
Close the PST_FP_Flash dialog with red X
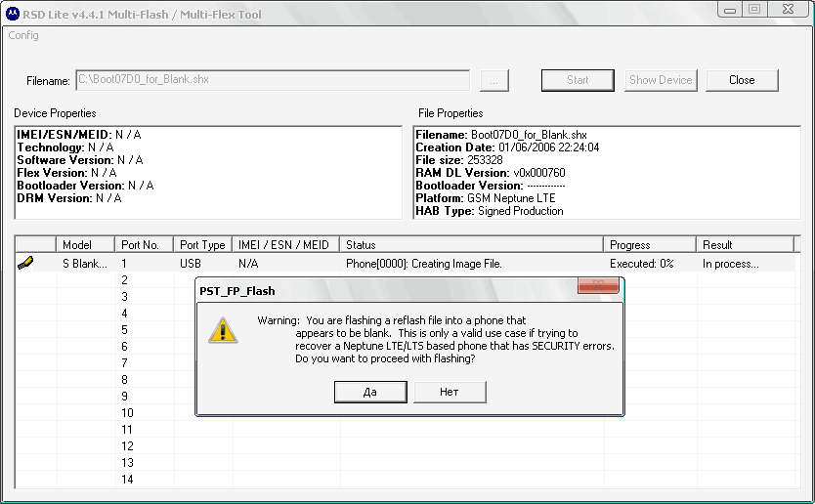pos(598,285)
